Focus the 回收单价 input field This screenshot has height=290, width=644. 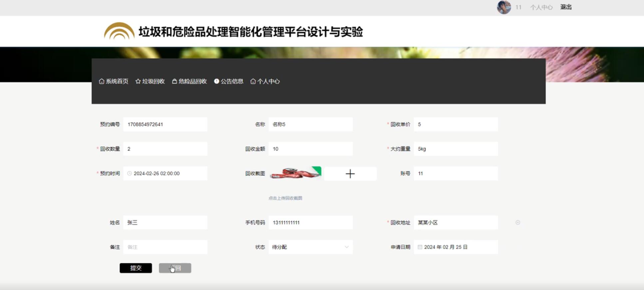pos(456,124)
